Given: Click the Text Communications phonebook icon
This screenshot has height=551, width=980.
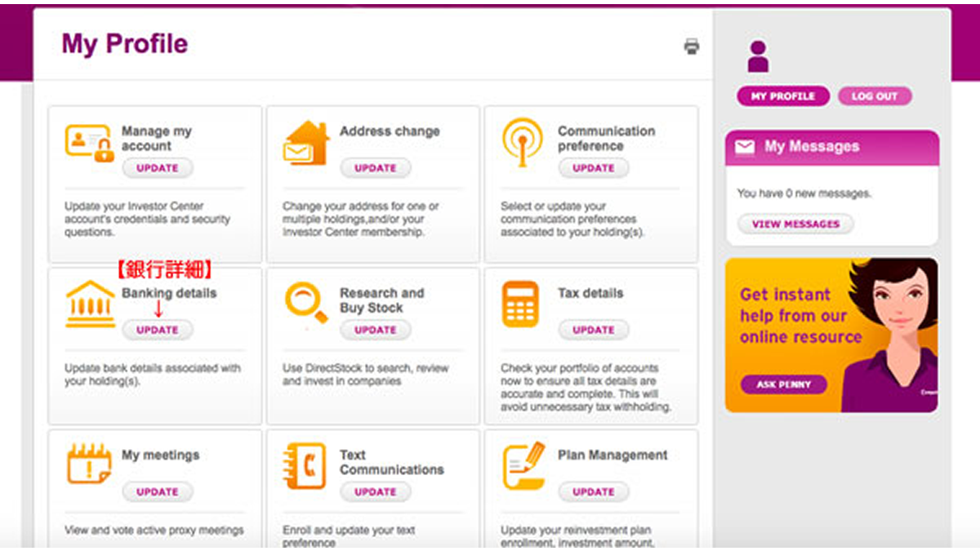Looking at the screenshot, I should coord(305,466).
